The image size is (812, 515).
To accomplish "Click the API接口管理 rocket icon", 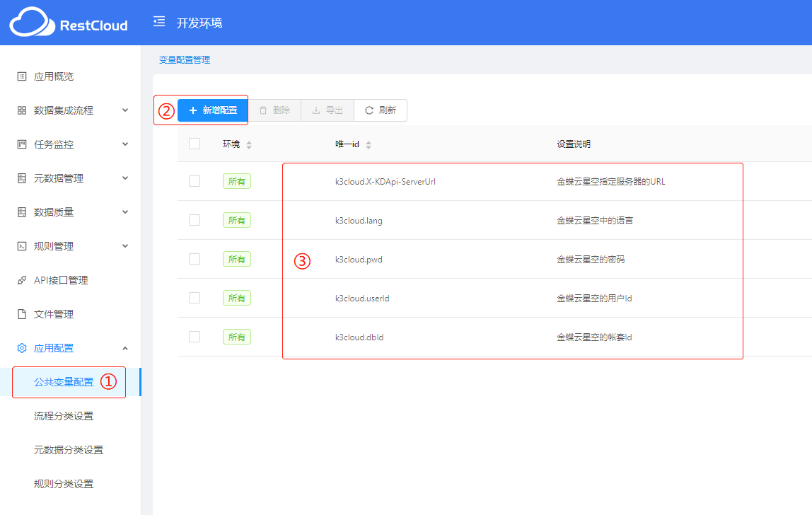I will (22, 280).
